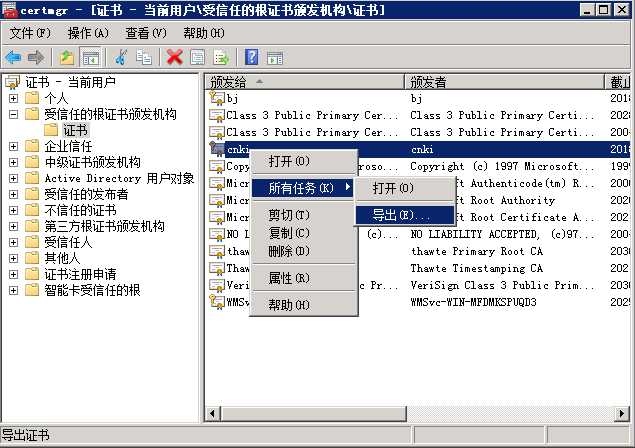Click the folder icon beside 企业信任
Screen dimensions: 635x448
pos(32,146)
